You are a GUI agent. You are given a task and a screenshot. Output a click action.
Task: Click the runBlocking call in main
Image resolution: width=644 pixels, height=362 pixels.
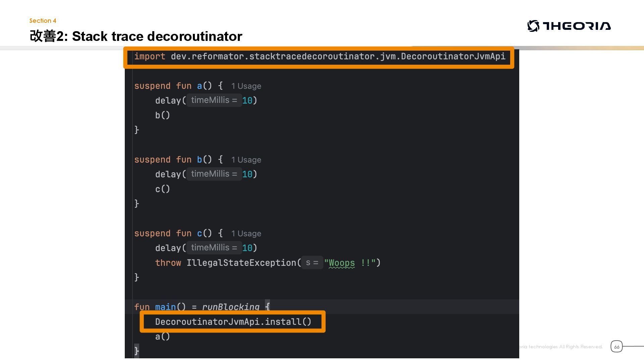click(x=230, y=307)
